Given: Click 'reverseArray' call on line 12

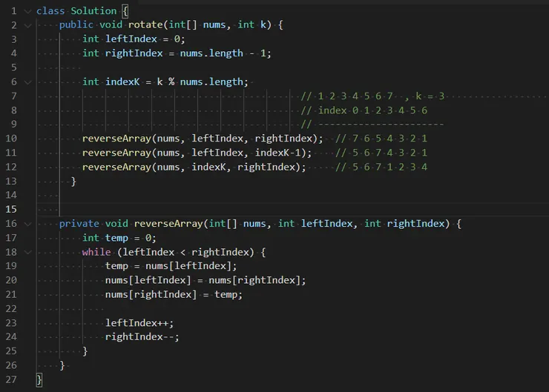Looking at the screenshot, I should 116,167.
